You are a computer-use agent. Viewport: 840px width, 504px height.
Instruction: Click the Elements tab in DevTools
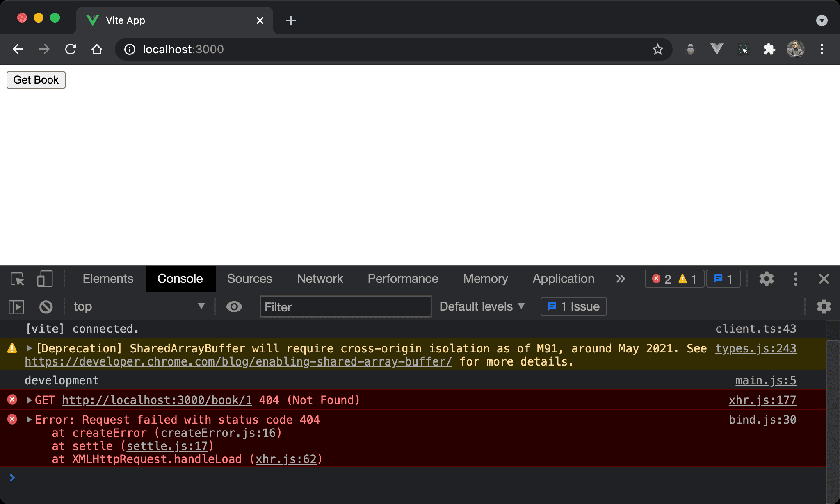[x=107, y=278]
